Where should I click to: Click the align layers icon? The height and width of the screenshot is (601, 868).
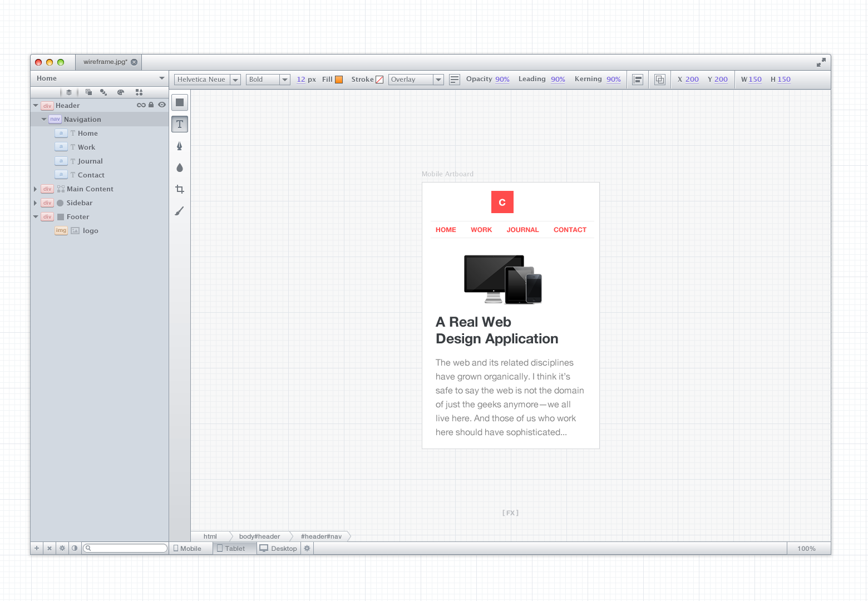tap(638, 80)
